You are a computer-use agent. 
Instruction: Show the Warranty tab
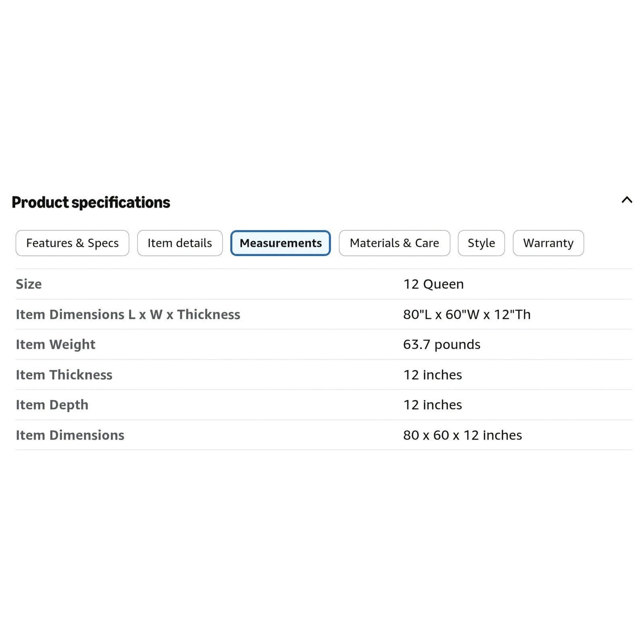coord(548,243)
